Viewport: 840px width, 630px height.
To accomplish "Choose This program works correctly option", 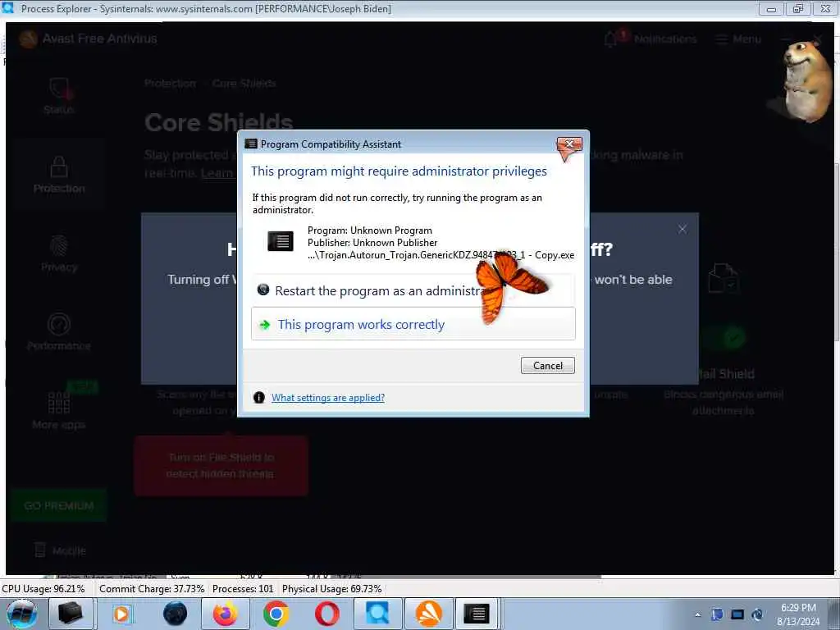I will (413, 324).
